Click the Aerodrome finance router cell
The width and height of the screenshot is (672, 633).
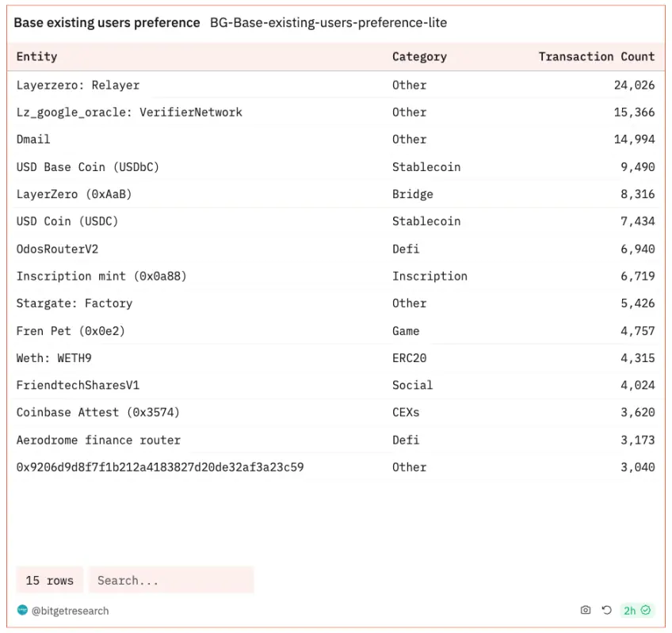(98, 440)
